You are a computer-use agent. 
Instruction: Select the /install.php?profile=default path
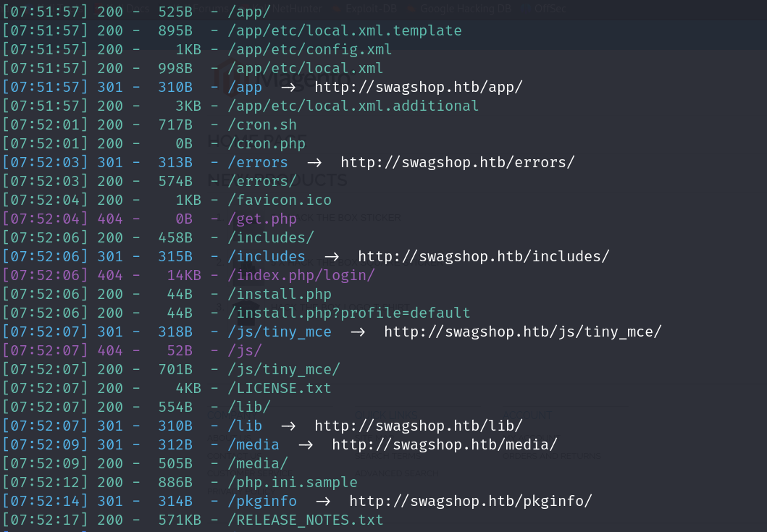coord(348,313)
